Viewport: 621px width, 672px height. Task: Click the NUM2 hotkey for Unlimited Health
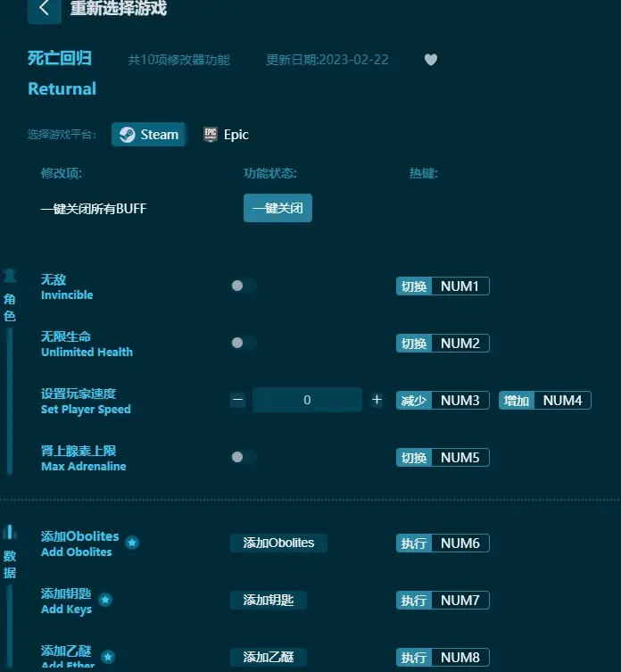[443, 344]
